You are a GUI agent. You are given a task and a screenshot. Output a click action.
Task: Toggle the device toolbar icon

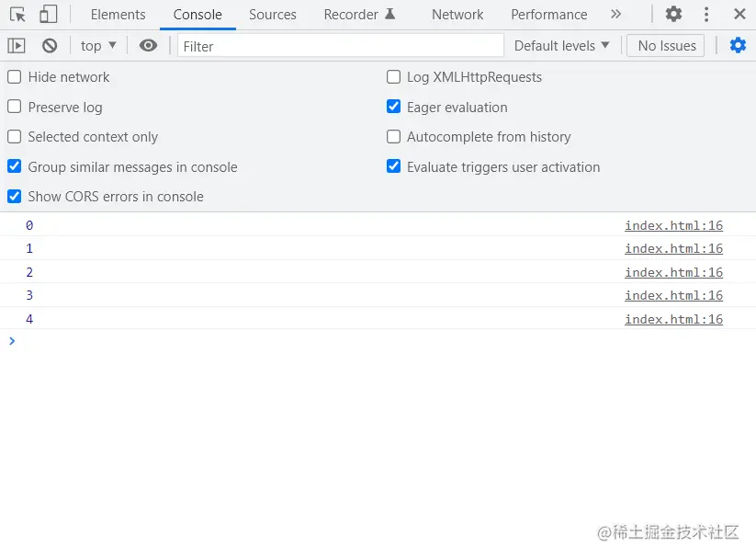pos(48,14)
